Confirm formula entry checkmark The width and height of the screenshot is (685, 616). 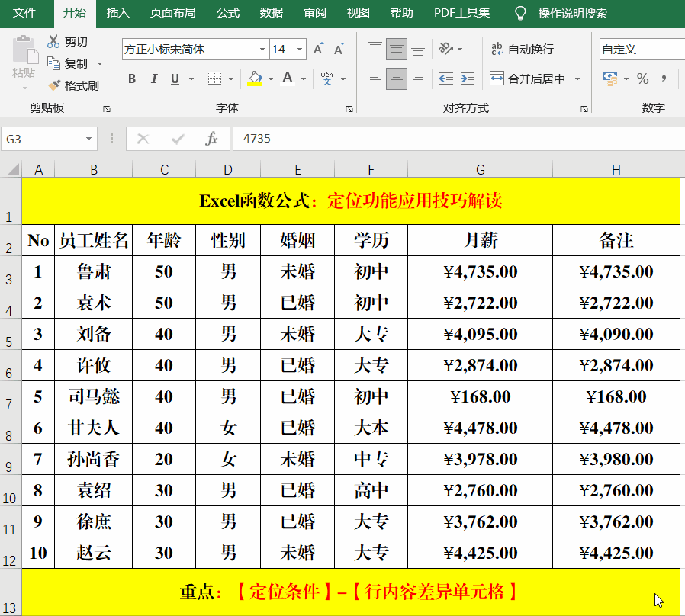pos(178,139)
